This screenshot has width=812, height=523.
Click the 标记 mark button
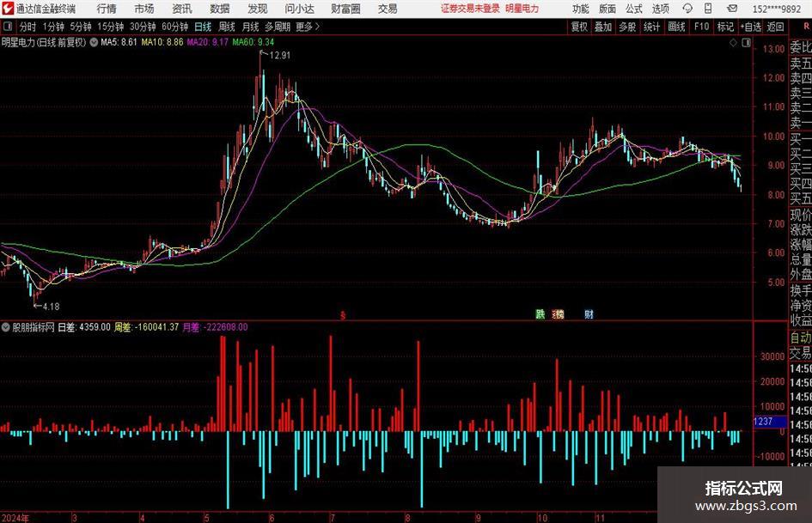pos(725,27)
